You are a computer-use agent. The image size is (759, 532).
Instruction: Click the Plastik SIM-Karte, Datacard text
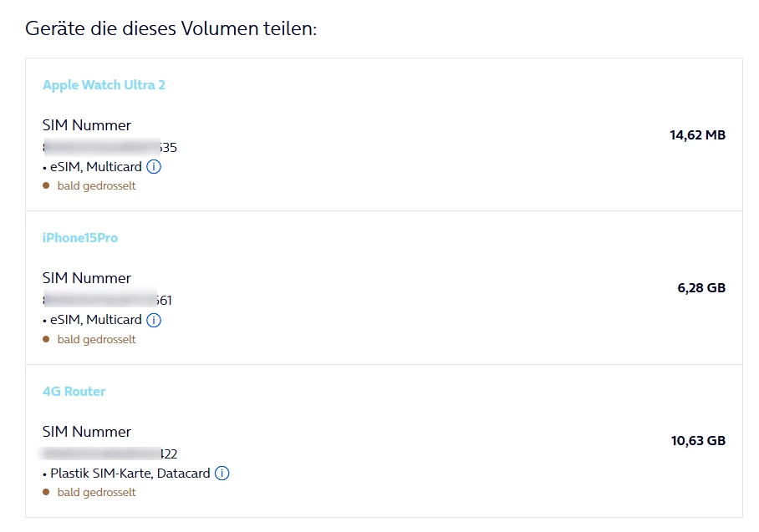pyautogui.click(x=130, y=474)
